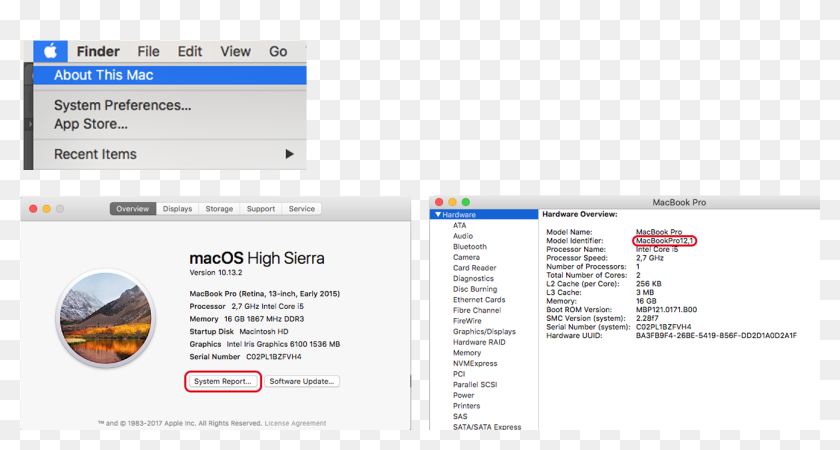The image size is (840, 450).
Task: Switch to the Displays tab
Action: [x=177, y=209]
